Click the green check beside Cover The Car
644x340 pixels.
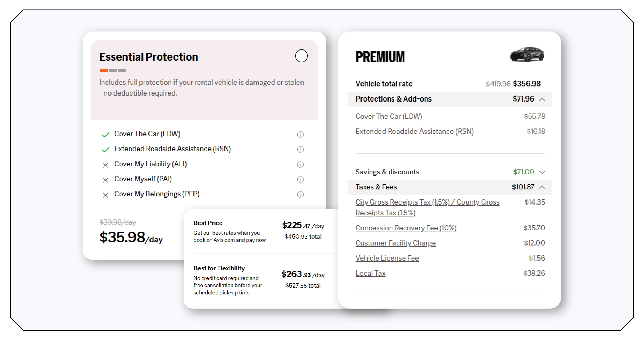[x=105, y=135]
